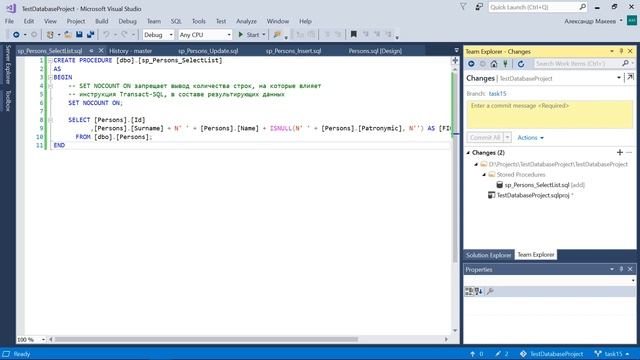Click the Team Explorer Refresh icon
640x360 pixels.
521,64
